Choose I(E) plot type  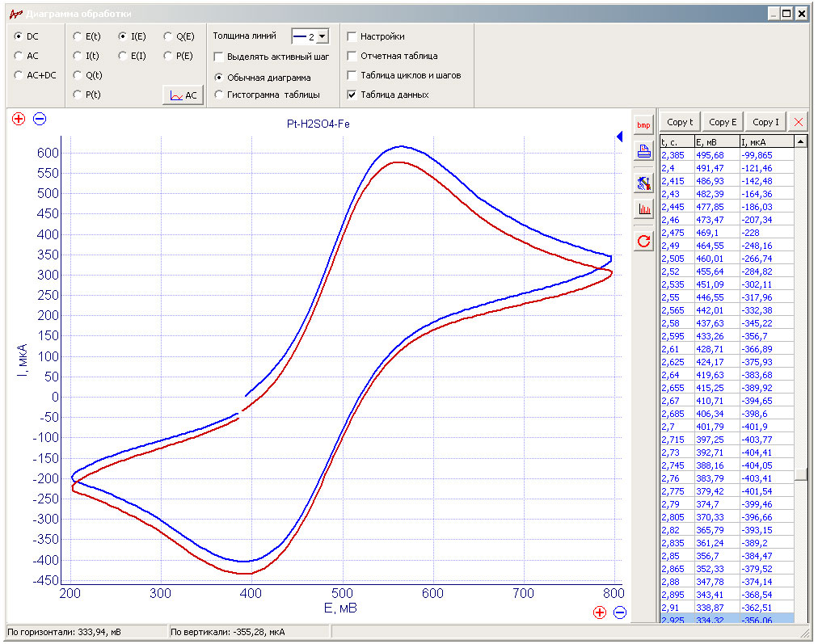coord(123,36)
